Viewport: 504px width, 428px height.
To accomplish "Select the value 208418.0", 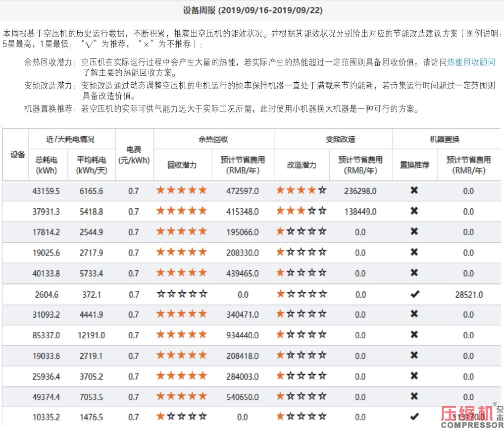I will click(x=243, y=356).
